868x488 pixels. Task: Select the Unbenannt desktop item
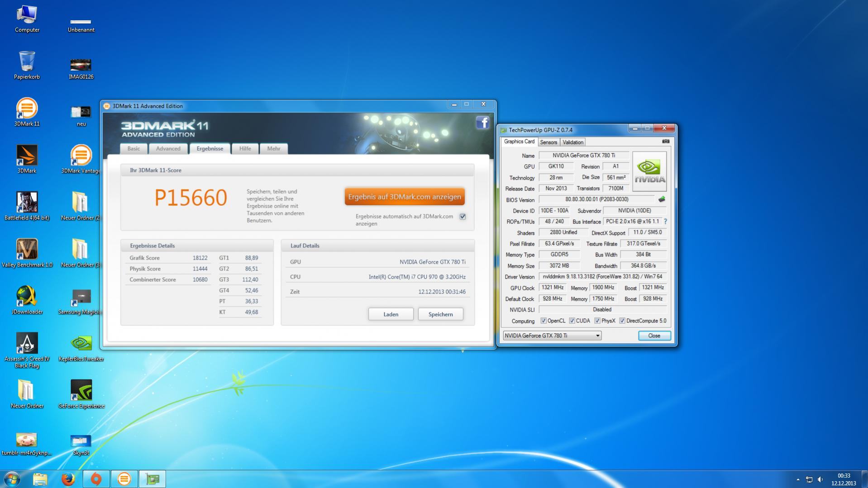81,25
